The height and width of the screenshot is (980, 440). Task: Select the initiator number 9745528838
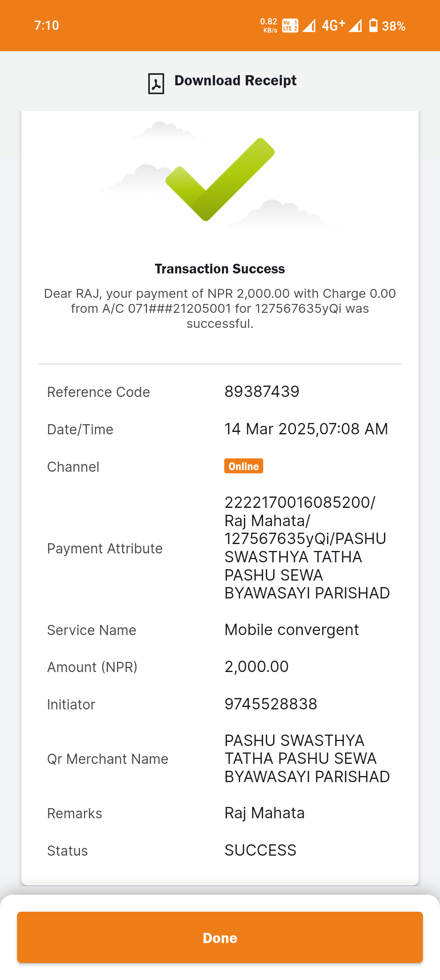click(271, 704)
